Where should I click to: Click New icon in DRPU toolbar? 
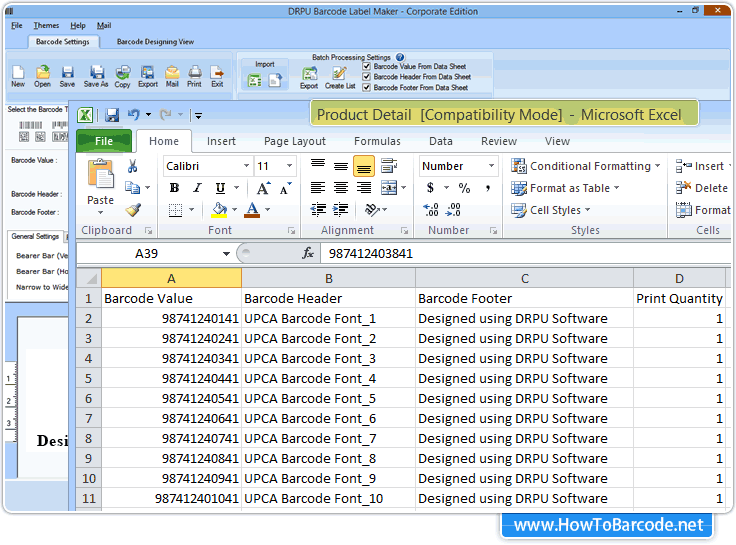(18, 73)
